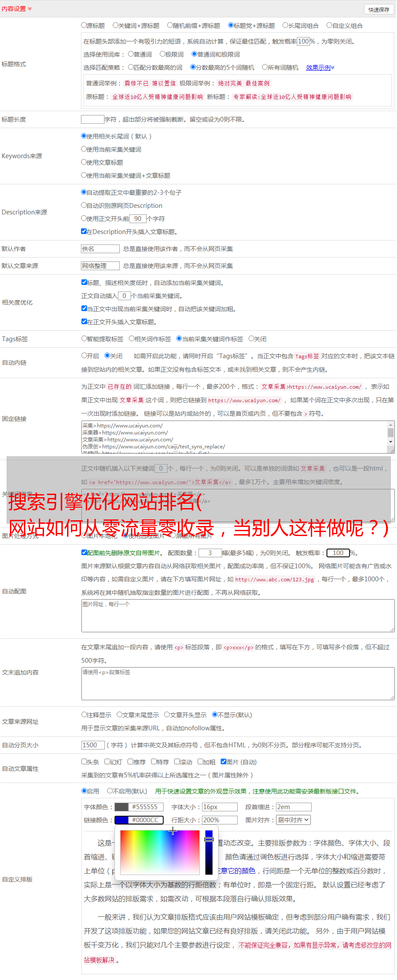Click the 快速保存 quick save button

click(379, 9)
